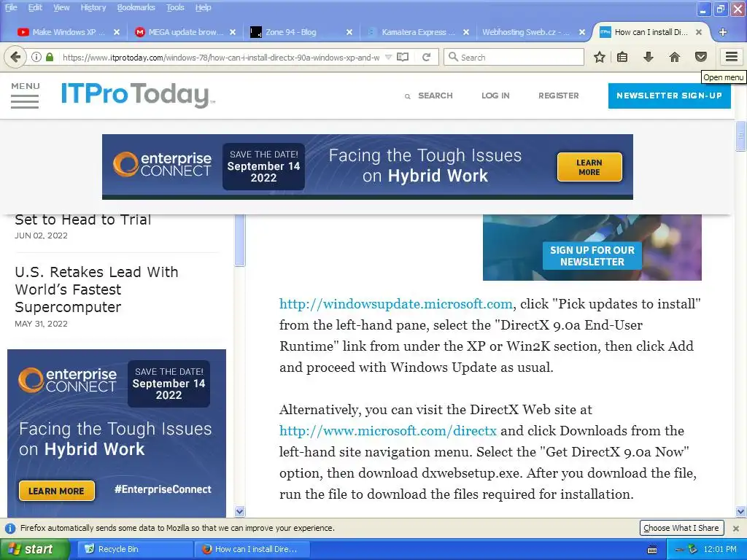Viewport: 747px width, 560px height.
Task: Open windowsupdate.microsoft.com link
Action: [x=395, y=304]
